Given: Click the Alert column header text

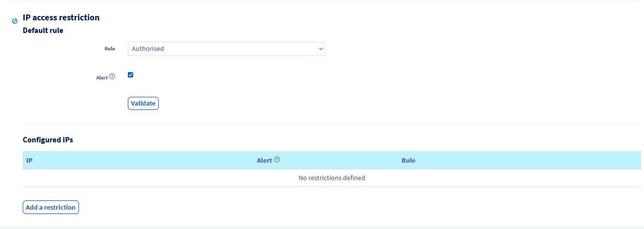Looking at the screenshot, I should tap(264, 160).
